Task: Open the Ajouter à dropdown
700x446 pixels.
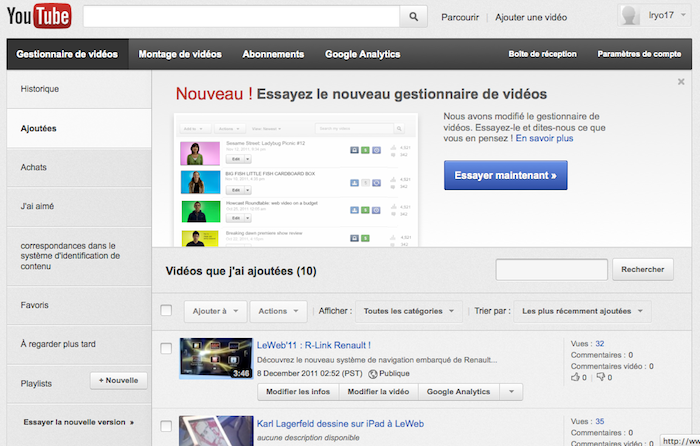Action: [x=214, y=311]
